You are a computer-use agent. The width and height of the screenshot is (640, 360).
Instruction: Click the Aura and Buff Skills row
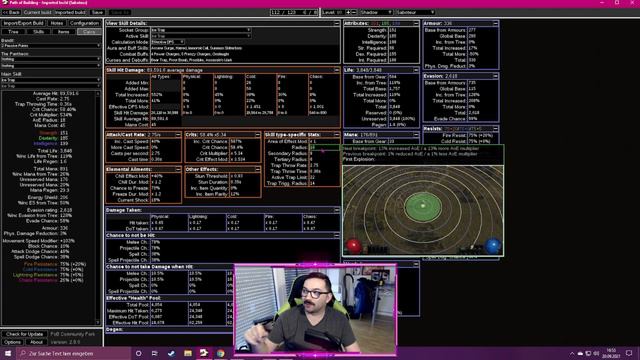coord(222,48)
